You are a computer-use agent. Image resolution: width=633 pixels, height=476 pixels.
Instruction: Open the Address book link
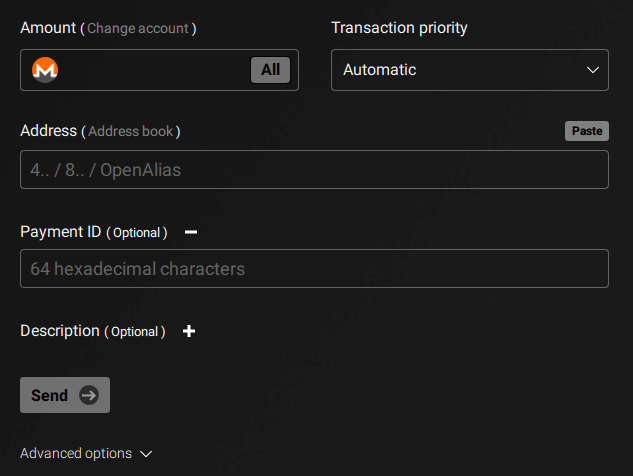131,131
